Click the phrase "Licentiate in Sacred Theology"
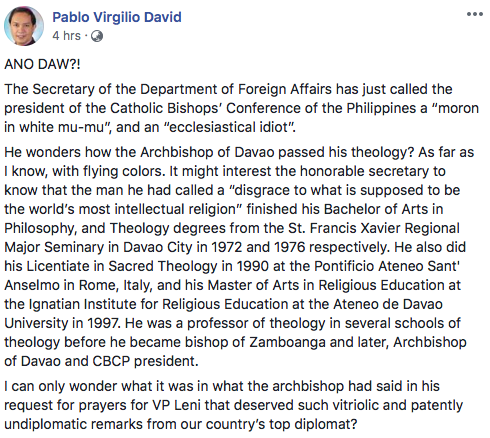Viewport: 490px width, 438px height. [121, 266]
